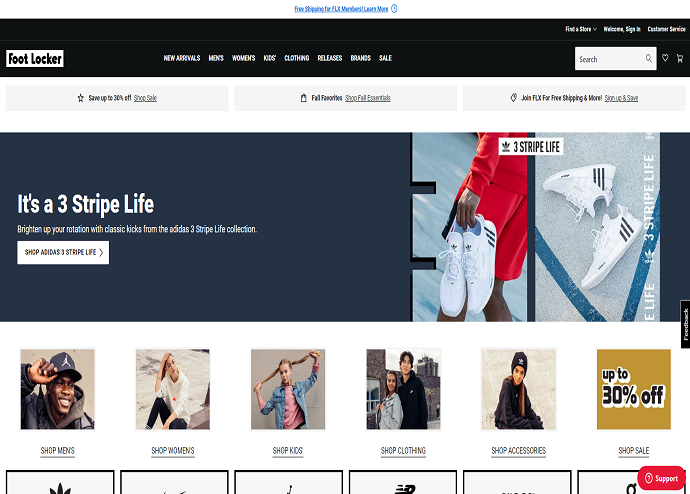690x494 pixels.
Task: Open the wishlist heart icon
Action: coord(665,58)
